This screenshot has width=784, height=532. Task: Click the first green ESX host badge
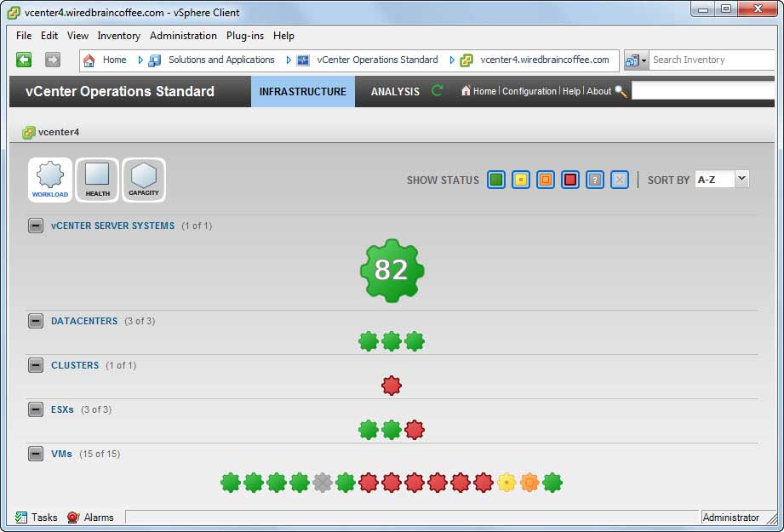(369, 430)
